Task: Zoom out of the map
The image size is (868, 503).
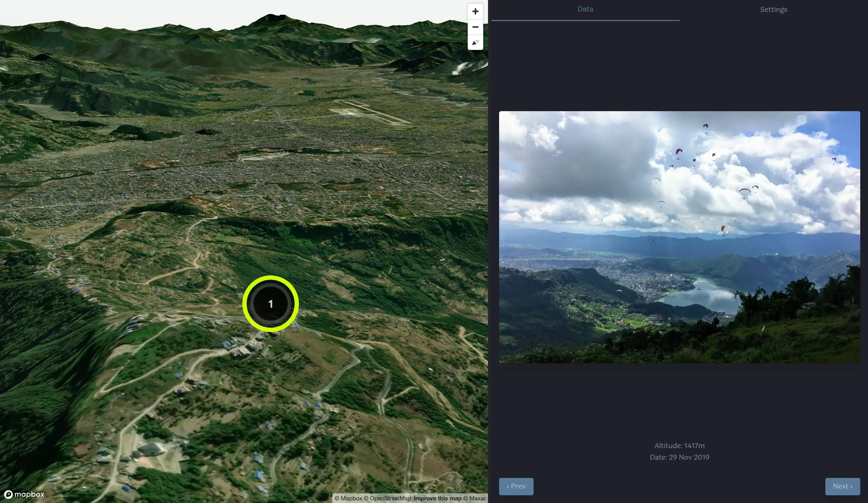Action: (x=475, y=27)
